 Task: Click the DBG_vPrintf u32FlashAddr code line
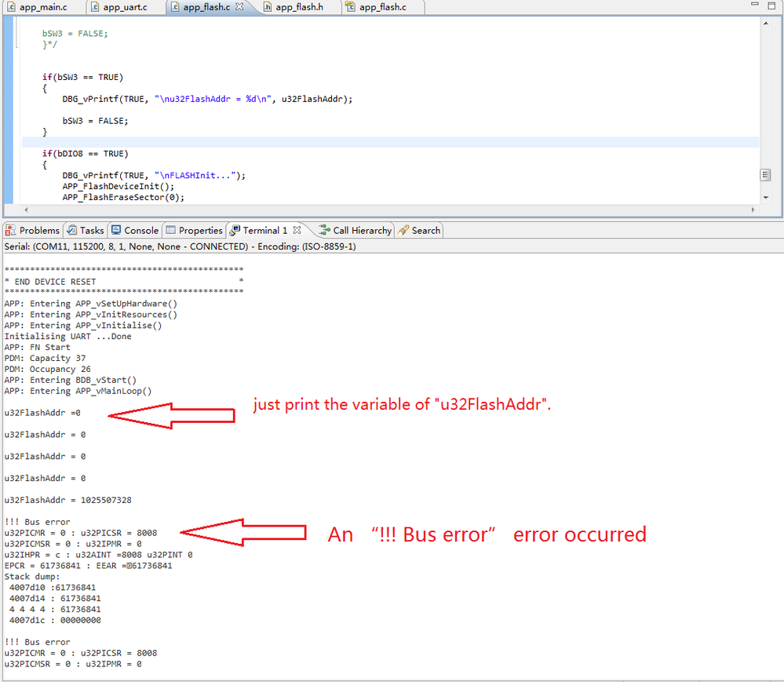click(207, 99)
